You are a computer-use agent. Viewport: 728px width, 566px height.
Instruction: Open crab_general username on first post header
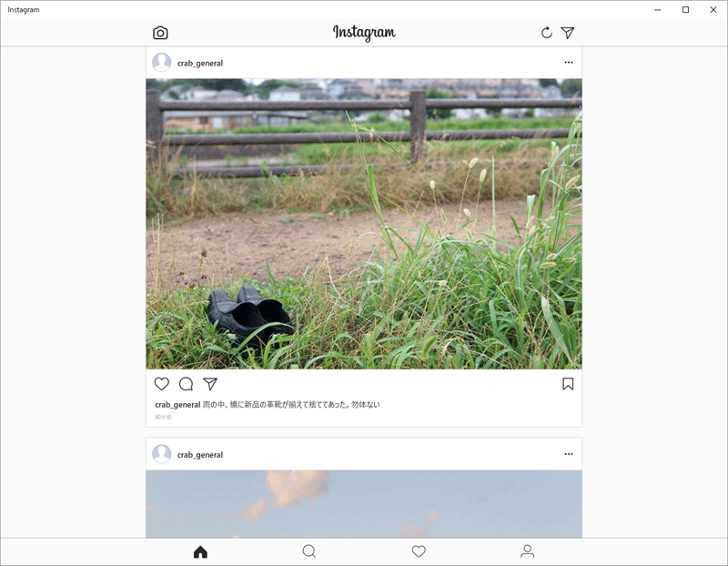200,63
